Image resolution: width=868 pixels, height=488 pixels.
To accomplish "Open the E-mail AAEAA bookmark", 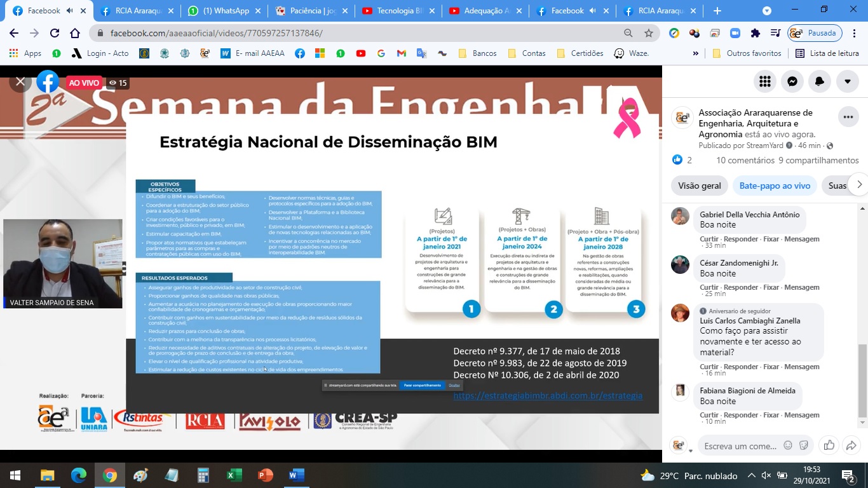I will (x=252, y=53).
